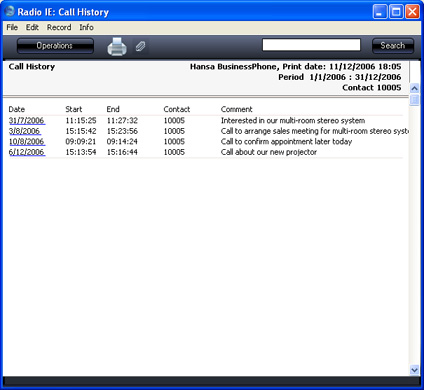Open the Edit menu

(x=32, y=27)
